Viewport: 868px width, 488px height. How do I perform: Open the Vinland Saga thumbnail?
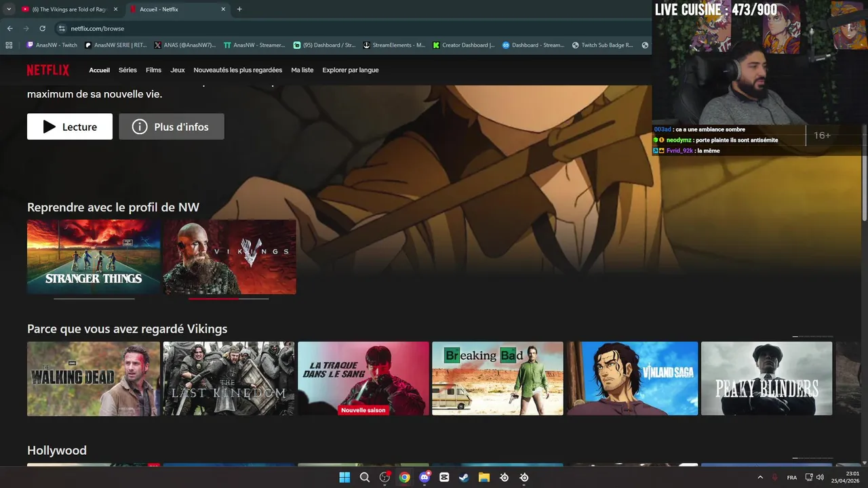[x=633, y=378]
